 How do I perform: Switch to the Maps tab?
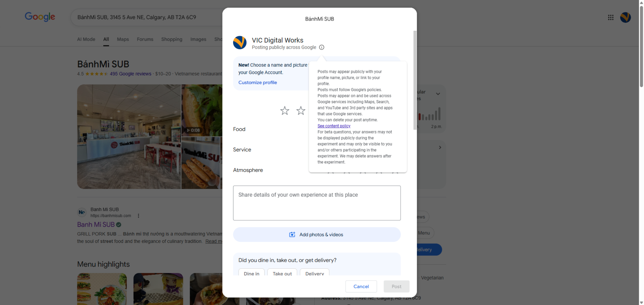(x=123, y=39)
